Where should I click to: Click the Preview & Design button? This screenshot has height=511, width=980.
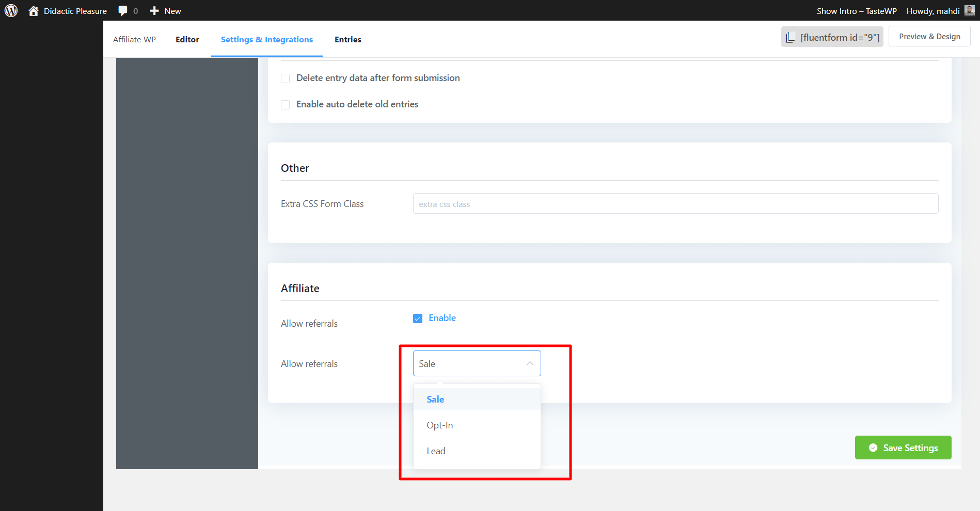[929, 37]
